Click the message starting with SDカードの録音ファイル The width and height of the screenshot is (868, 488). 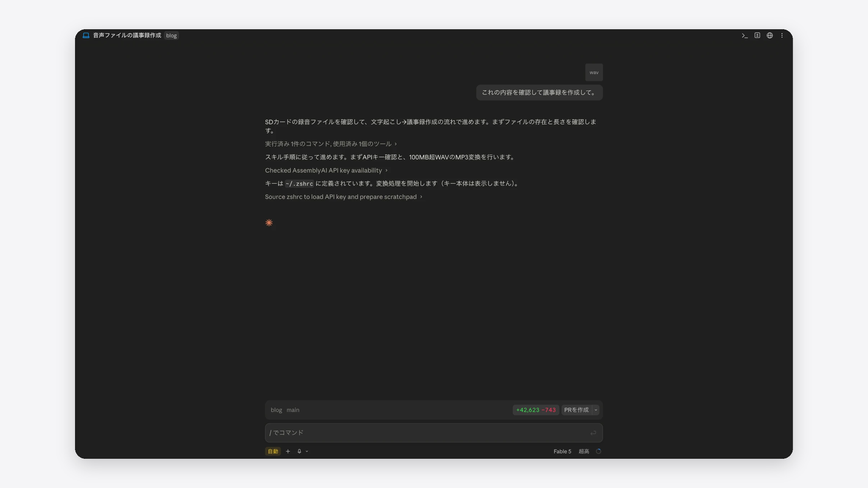tap(431, 126)
